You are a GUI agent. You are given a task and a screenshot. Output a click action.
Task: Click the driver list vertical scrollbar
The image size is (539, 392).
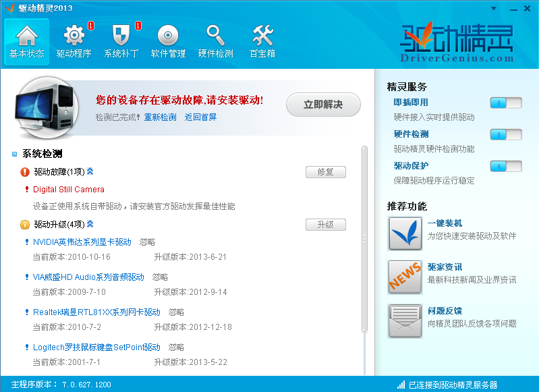[365, 239]
